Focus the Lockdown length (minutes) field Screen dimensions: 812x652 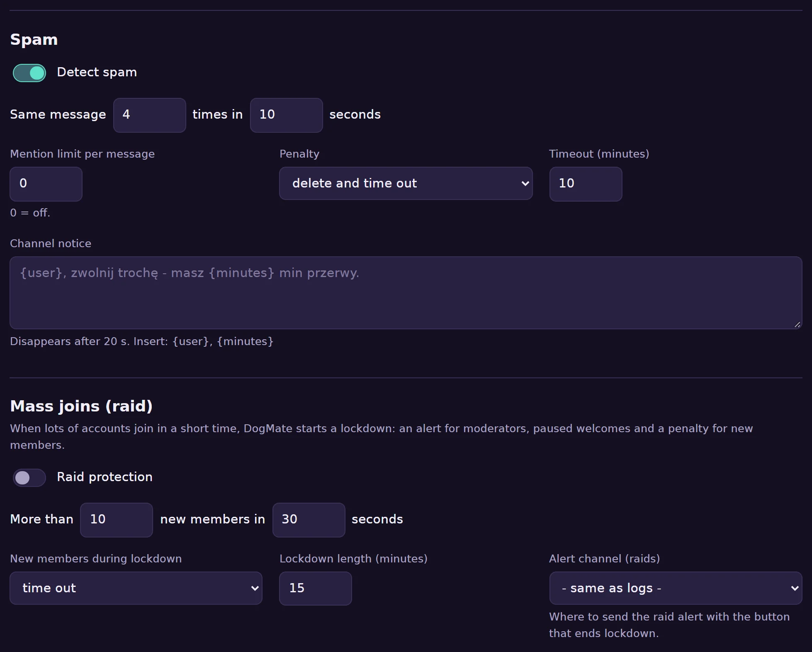tap(316, 589)
